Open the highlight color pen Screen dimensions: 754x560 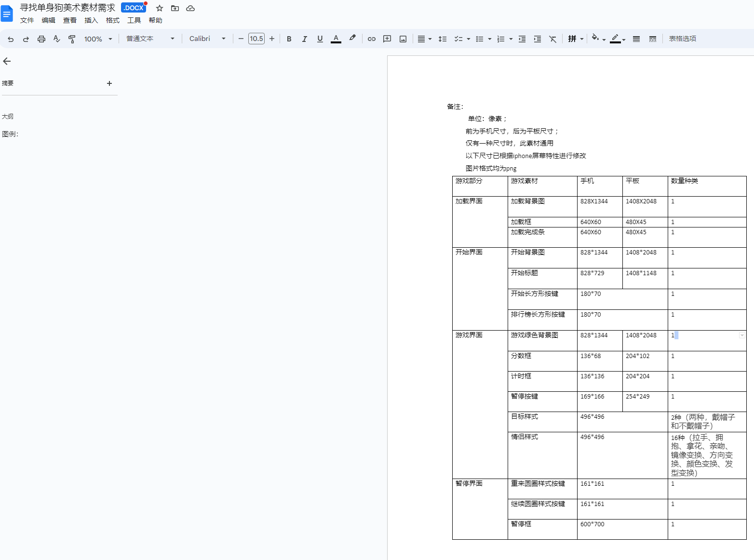(352, 39)
